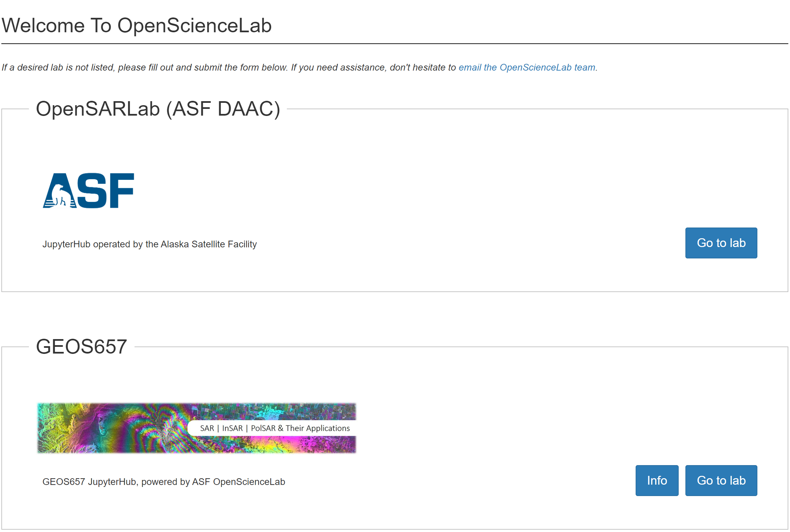
Task: Email the OpenScienceLab team via link
Action: [527, 68]
